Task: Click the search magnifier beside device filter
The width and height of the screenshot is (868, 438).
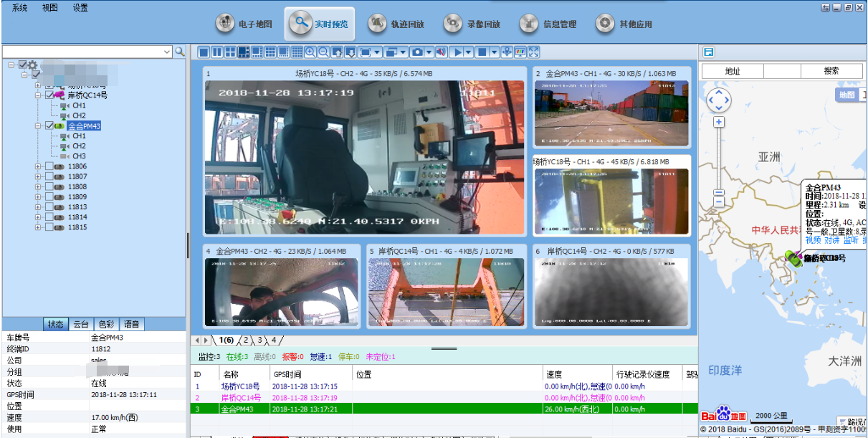Action: 180,52
